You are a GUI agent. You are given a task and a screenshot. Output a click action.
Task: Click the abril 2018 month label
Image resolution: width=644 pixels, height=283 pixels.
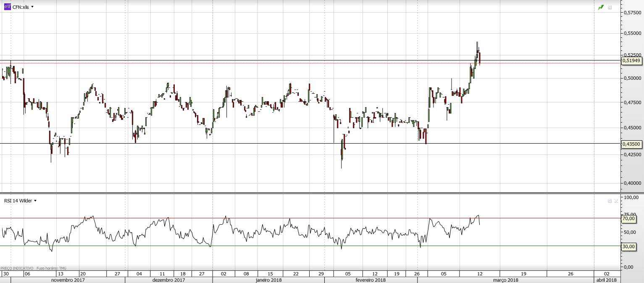click(607, 280)
